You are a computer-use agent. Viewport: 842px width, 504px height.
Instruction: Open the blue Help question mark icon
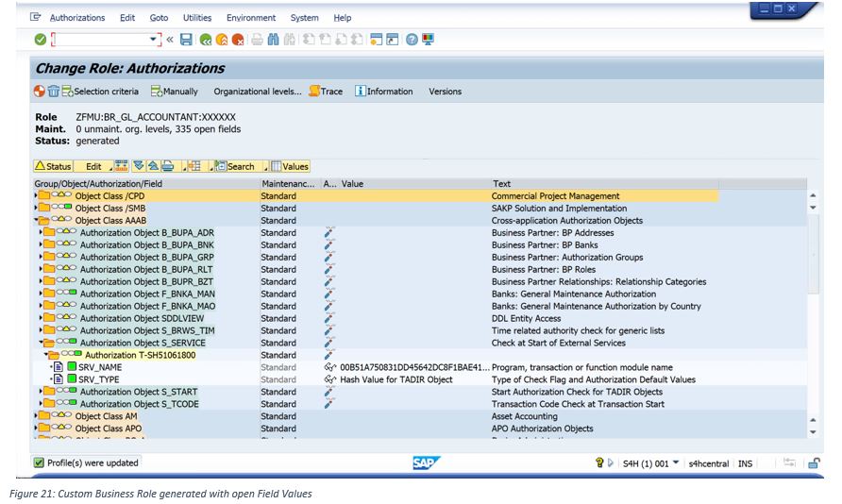point(412,40)
